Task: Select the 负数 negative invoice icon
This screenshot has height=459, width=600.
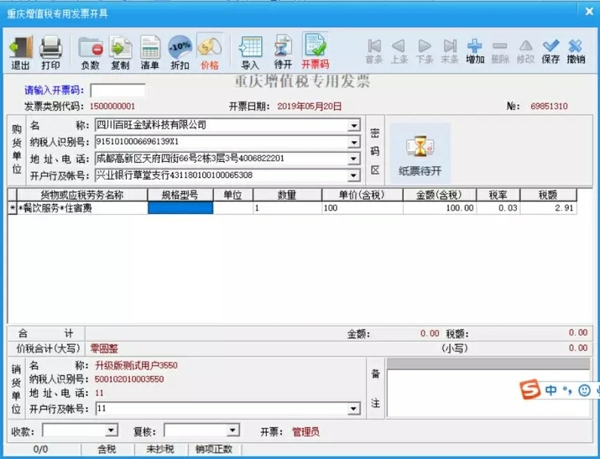Action: point(90,50)
